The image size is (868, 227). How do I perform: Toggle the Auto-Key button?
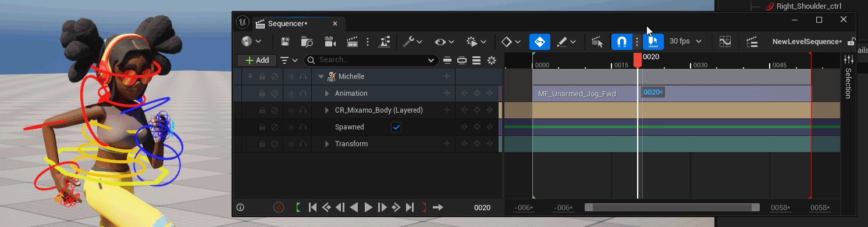pos(539,42)
